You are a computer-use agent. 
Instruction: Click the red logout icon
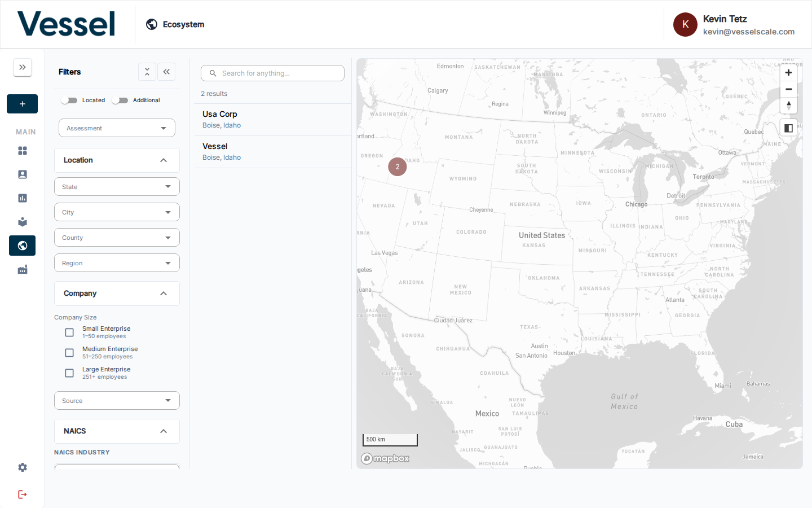tap(23, 494)
